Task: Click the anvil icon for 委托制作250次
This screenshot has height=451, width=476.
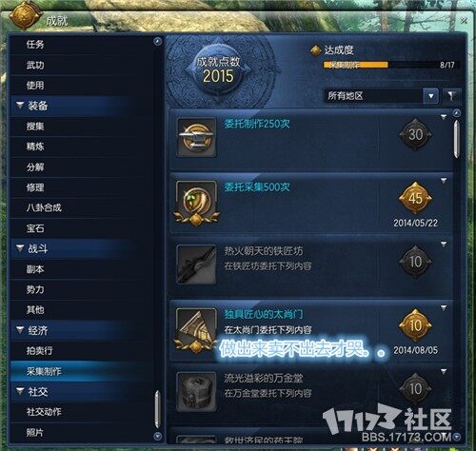Action: [x=196, y=137]
